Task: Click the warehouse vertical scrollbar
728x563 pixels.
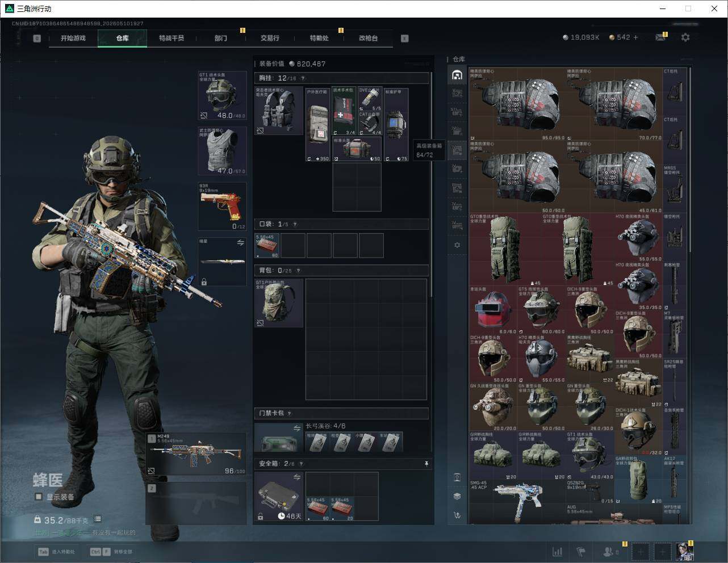Action: coord(690,161)
